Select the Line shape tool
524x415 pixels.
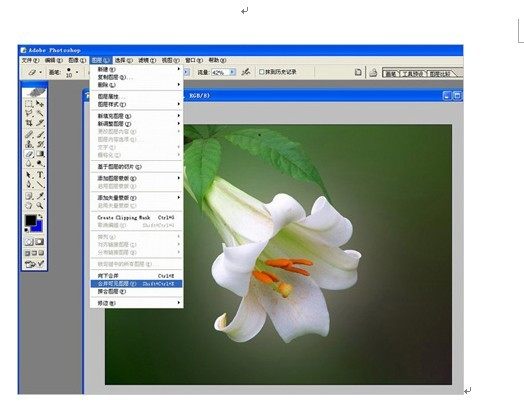tap(40, 184)
